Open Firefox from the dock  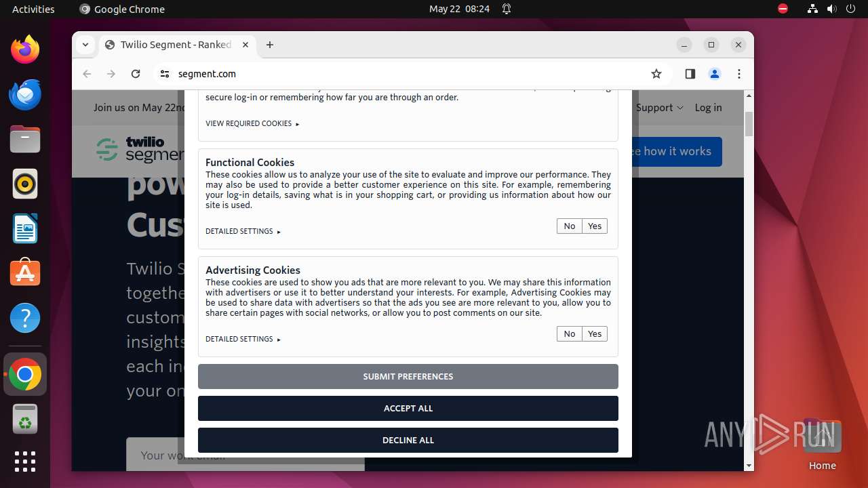tap(25, 49)
